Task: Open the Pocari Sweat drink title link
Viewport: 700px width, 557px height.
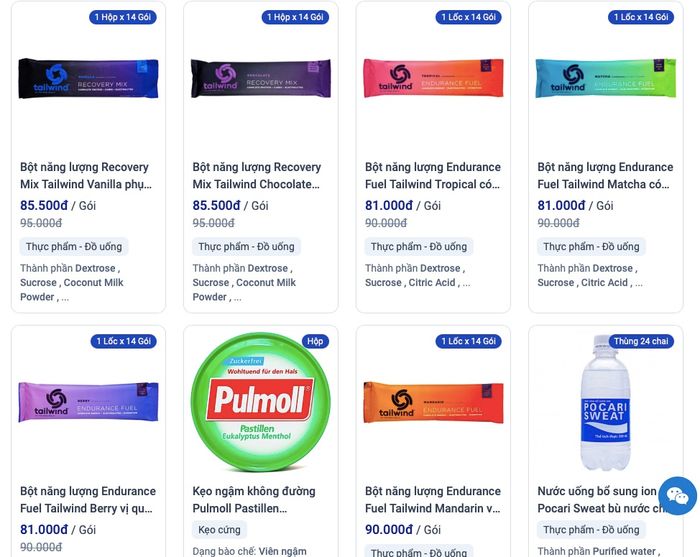Action: (x=598, y=499)
